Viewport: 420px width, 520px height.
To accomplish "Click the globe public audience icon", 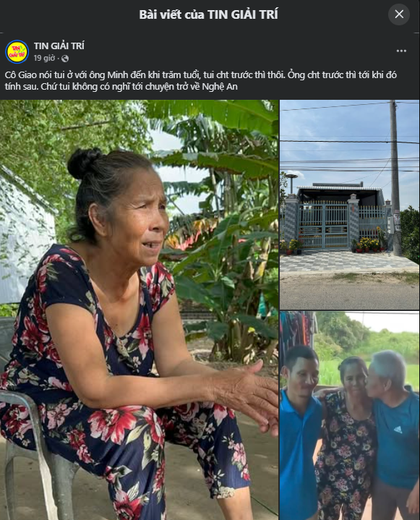I will [65, 59].
